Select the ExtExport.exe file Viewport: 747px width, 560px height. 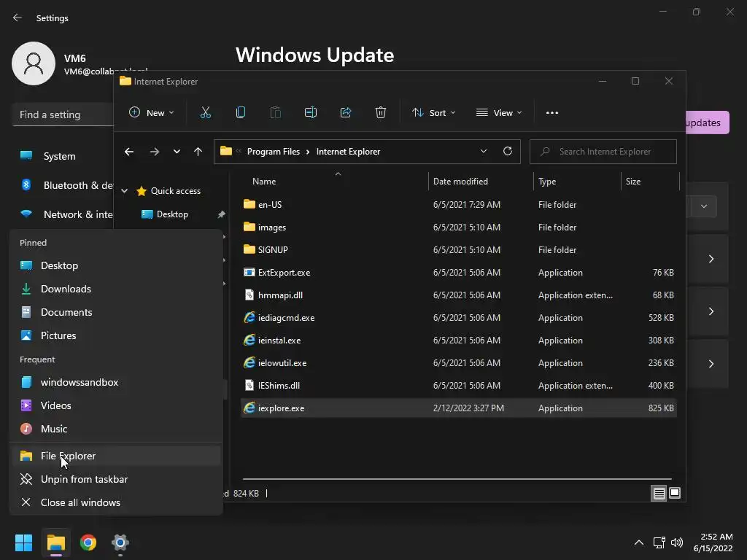click(x=458, y=273)
